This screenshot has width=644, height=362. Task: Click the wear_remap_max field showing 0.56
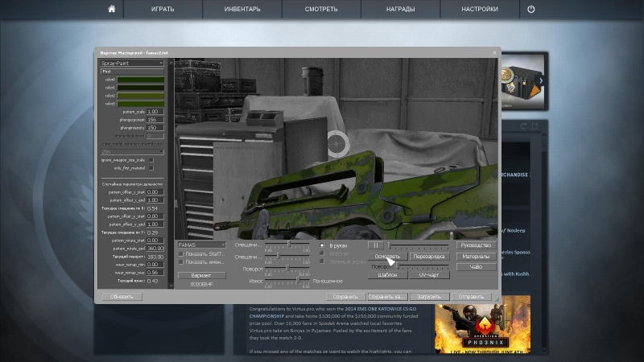click(155, 273)
